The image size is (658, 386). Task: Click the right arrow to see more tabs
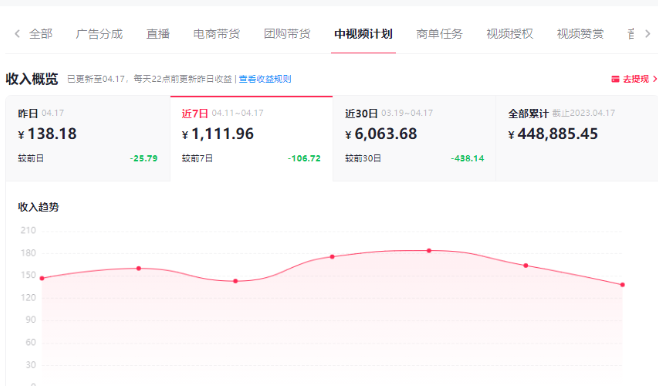pos(648,34)
